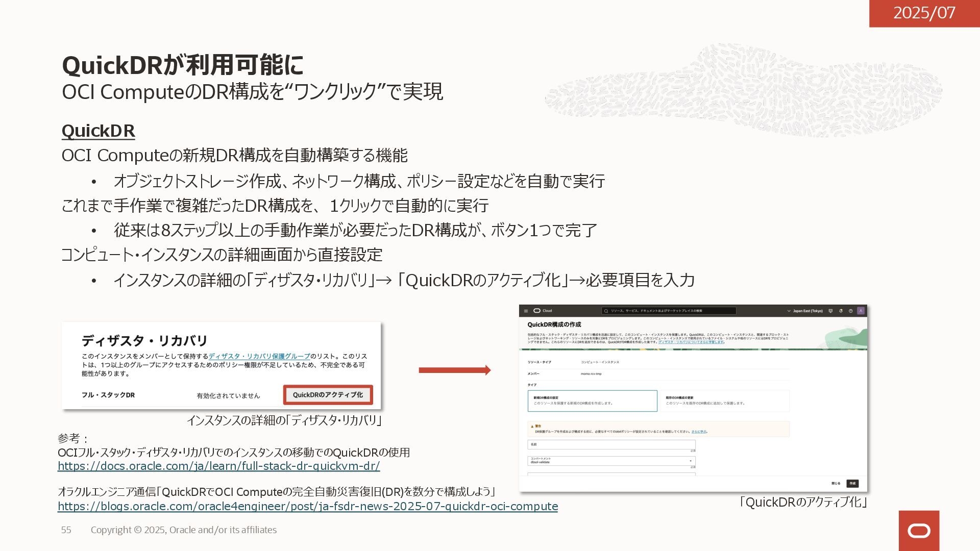The image size is (980, 551).
Task: Click the console resource search field
Action: click(x=669, y=311)
